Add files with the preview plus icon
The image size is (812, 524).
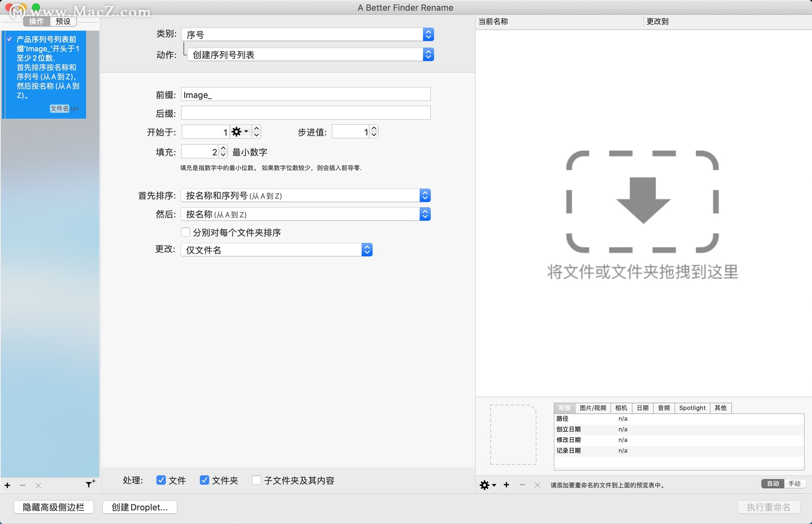[506, 485]
